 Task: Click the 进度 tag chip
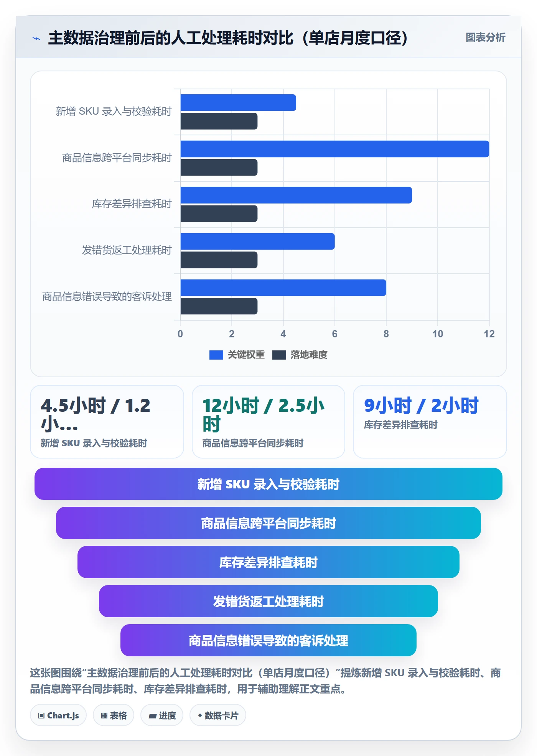click(162, 715)
